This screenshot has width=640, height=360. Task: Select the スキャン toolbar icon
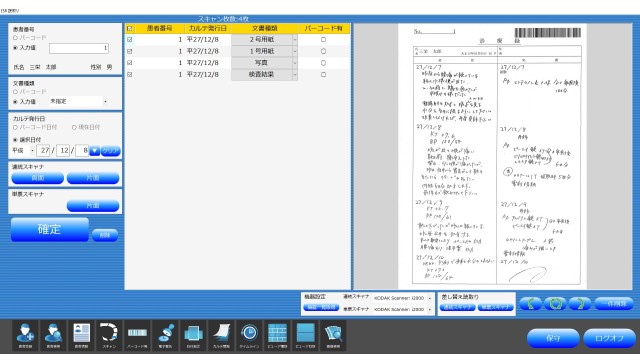click(109, 336)
